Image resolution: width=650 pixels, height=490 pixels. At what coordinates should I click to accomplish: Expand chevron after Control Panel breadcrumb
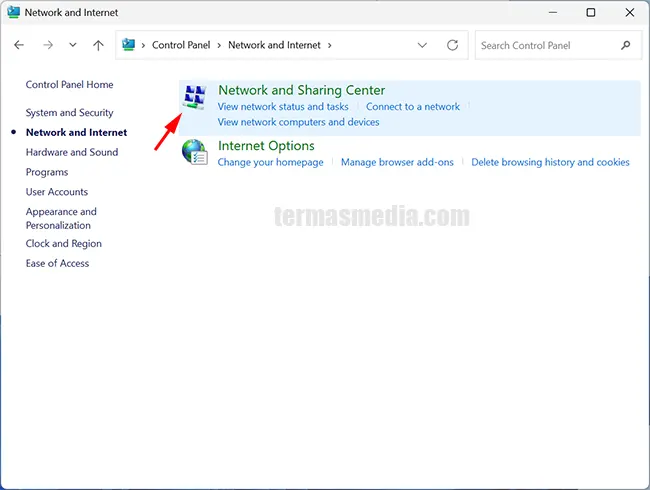click(x=219, y=45)
